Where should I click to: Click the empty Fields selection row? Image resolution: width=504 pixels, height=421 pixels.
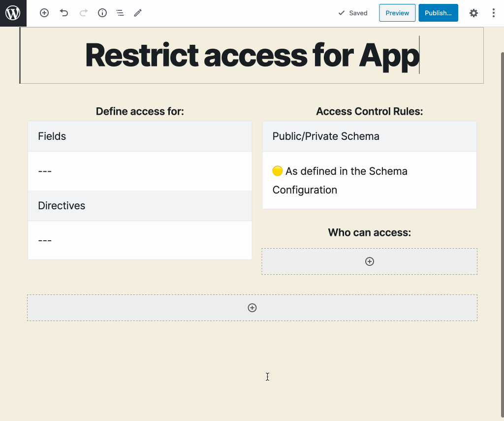coord(140,171)
